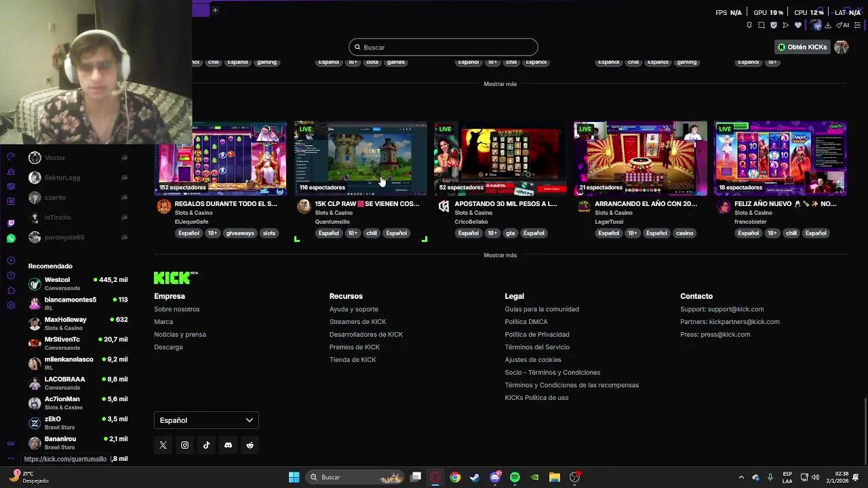868x488 pixels.
Task: Click the heart bookmark icon in toolbar
Action: point(798,25)
